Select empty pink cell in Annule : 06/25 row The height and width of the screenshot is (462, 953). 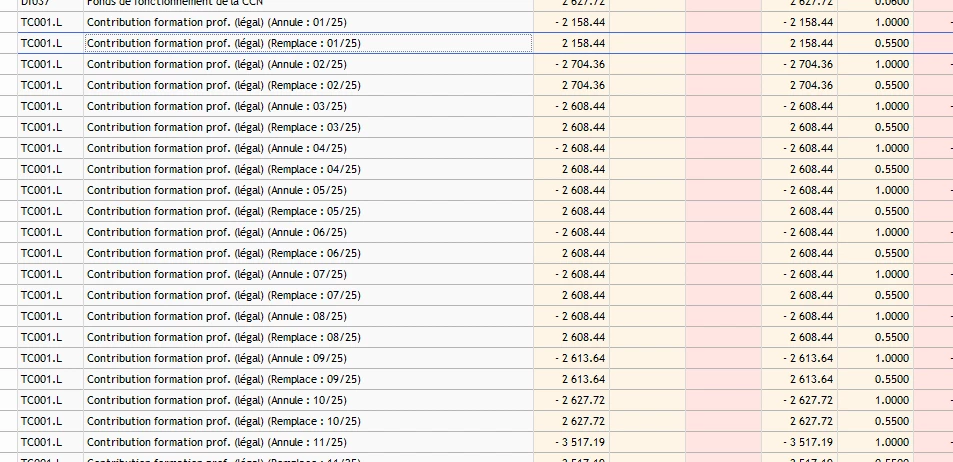point(723,232)
